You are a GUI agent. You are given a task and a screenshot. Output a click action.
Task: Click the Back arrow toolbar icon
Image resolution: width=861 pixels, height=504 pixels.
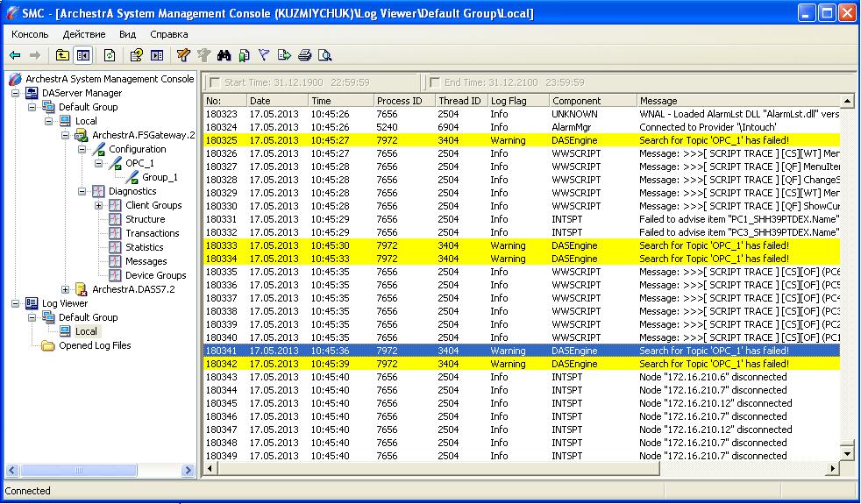15,55
